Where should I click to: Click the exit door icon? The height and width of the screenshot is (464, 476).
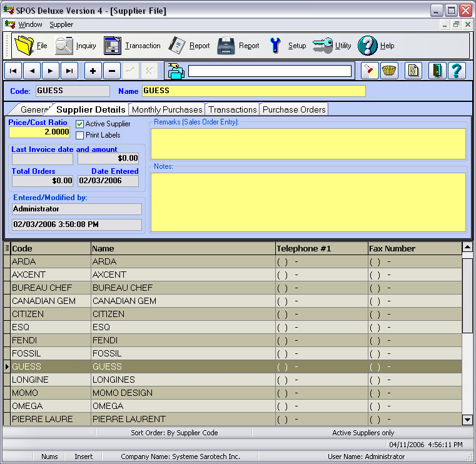(437, 71)
